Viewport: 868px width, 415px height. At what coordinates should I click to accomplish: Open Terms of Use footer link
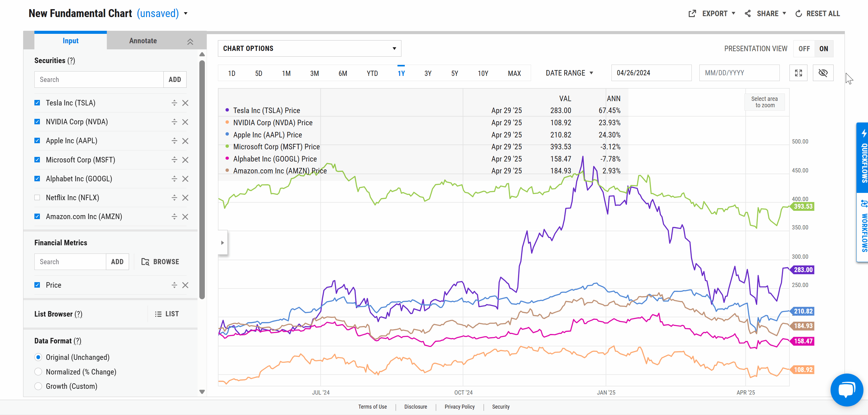coord(372,407)
